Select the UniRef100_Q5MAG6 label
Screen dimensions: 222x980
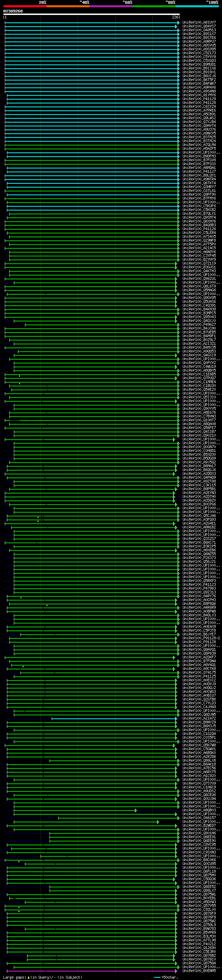[199, 290]
